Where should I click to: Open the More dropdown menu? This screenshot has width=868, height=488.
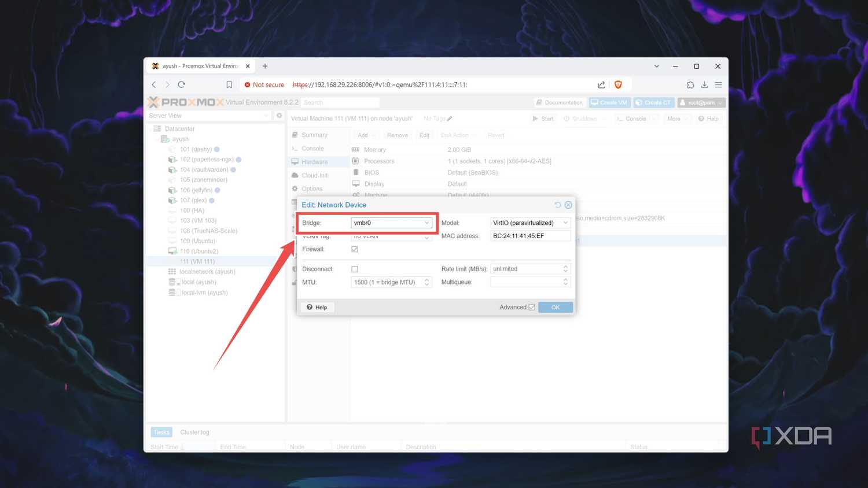[x=677, y=119]
